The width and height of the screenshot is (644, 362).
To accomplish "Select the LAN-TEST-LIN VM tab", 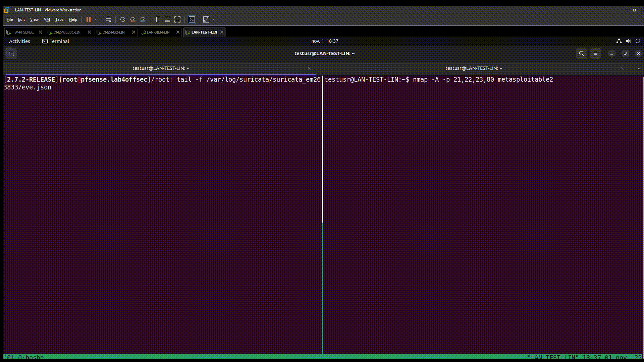I will [x=204, y=32].
